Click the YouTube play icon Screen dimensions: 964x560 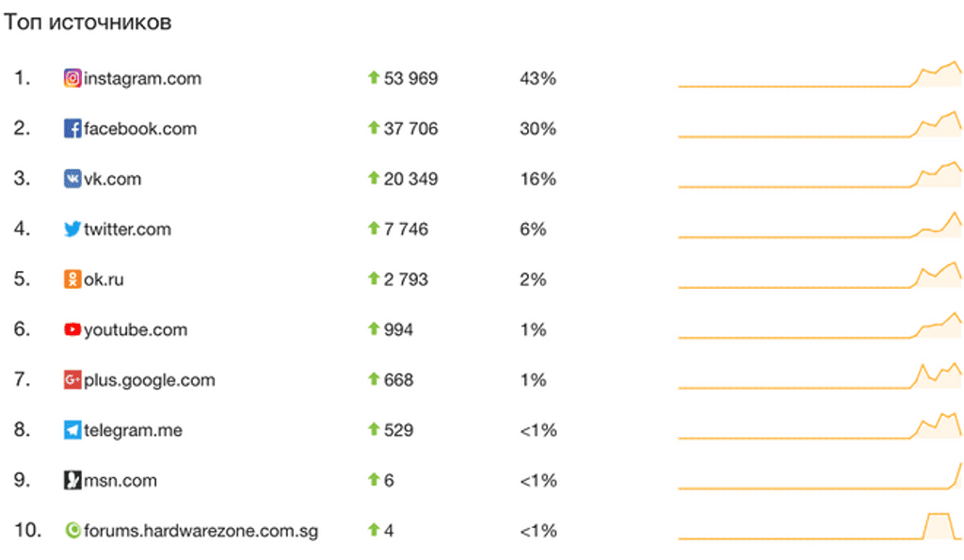click(x=72, y=329)
